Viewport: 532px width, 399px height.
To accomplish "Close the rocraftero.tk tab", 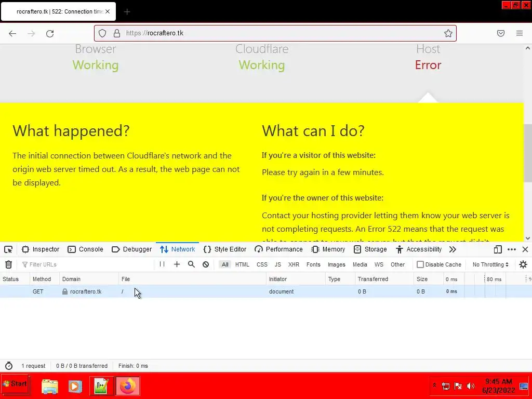I will click(x=108, y=11).
